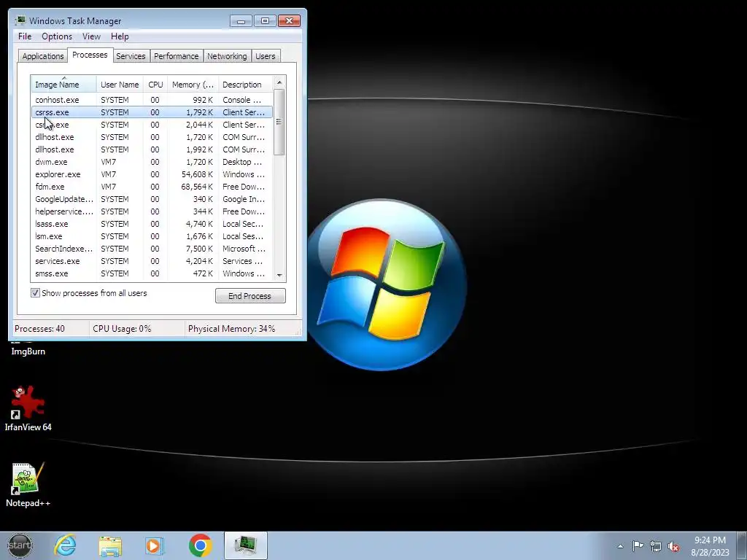The height and width of the screenshot is (560, 747).
Task: Sort by the Image Name column
Action: pos(64,85)
